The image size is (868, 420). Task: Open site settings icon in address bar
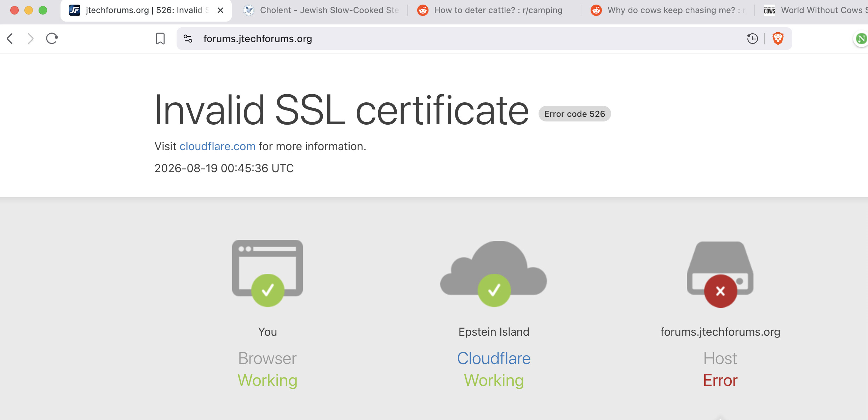(x=188, y=38)
